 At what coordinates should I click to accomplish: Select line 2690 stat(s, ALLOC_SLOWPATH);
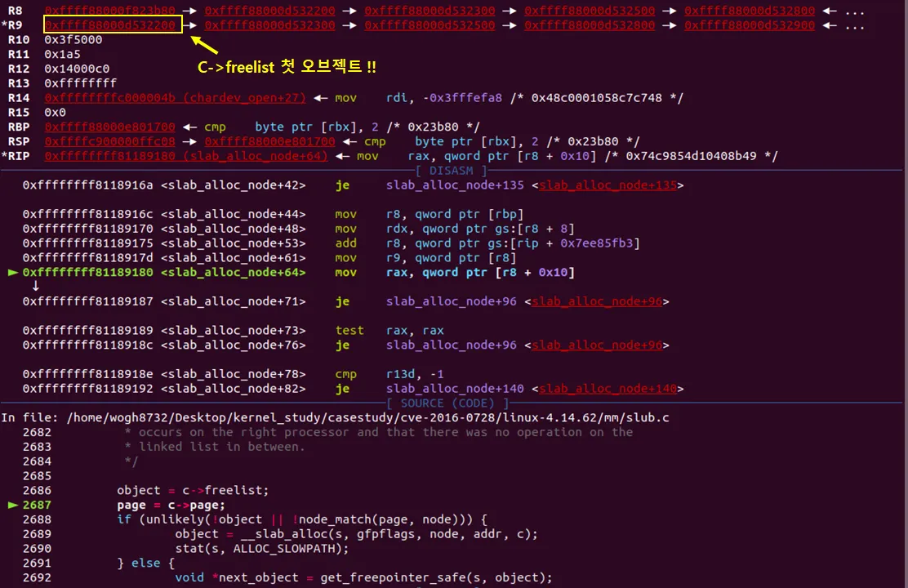(262, 548)
